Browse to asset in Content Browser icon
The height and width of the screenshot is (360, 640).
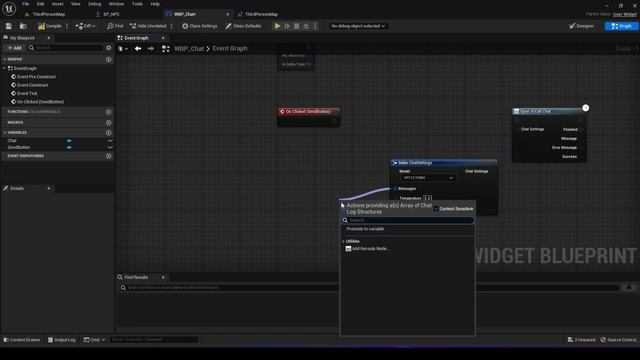tap(23, 26)
